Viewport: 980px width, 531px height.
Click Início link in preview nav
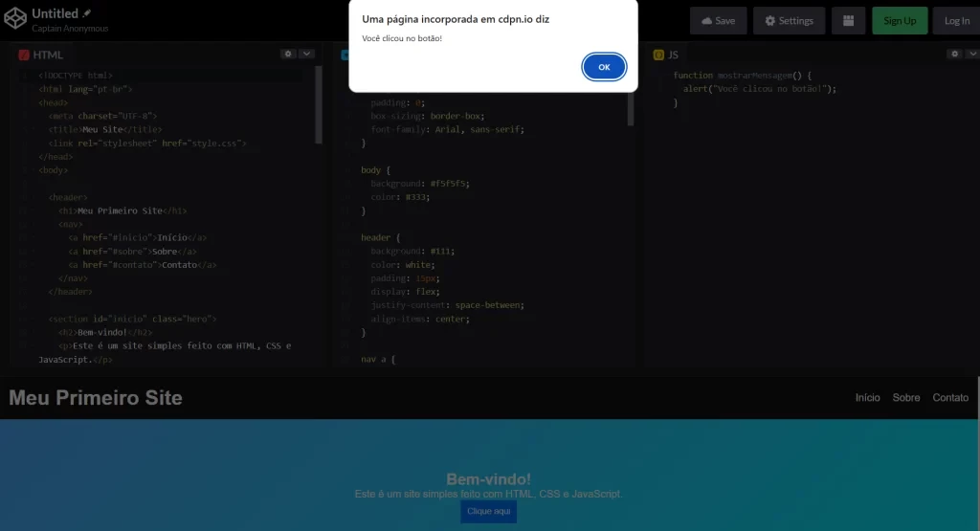click(x=867, y=397)
